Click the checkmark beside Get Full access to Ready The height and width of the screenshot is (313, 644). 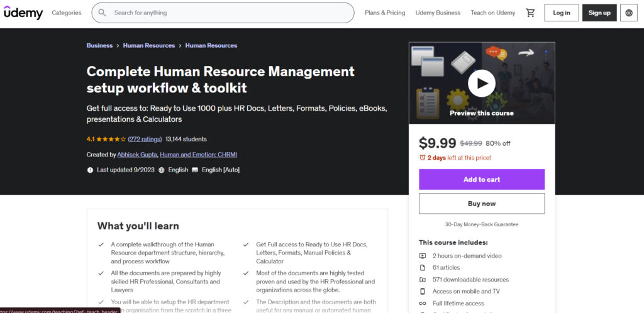pos(246,244)
